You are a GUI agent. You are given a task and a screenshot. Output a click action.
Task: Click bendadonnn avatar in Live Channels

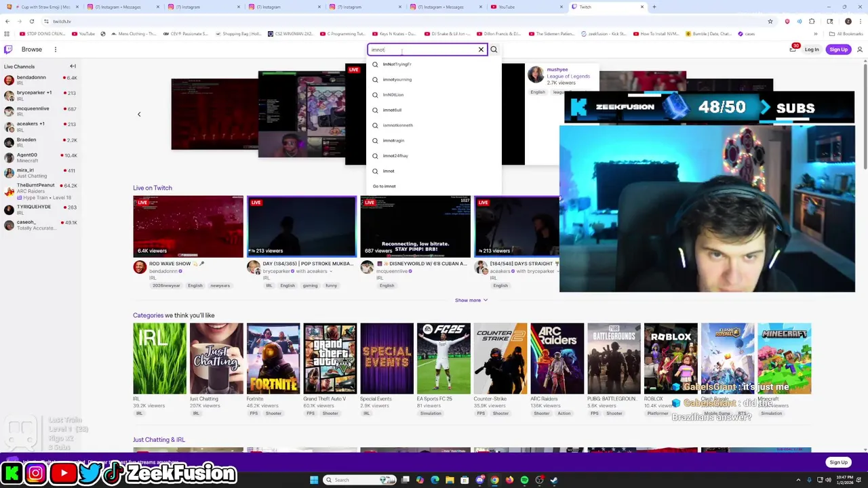coord(9,80)
